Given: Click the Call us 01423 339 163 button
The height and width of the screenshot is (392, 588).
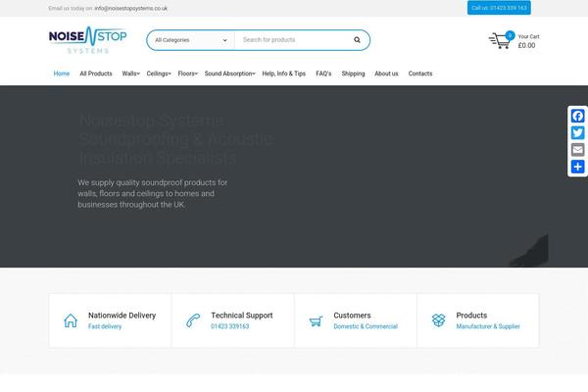Looking at the screenshot, I should [x=499, y=8].
